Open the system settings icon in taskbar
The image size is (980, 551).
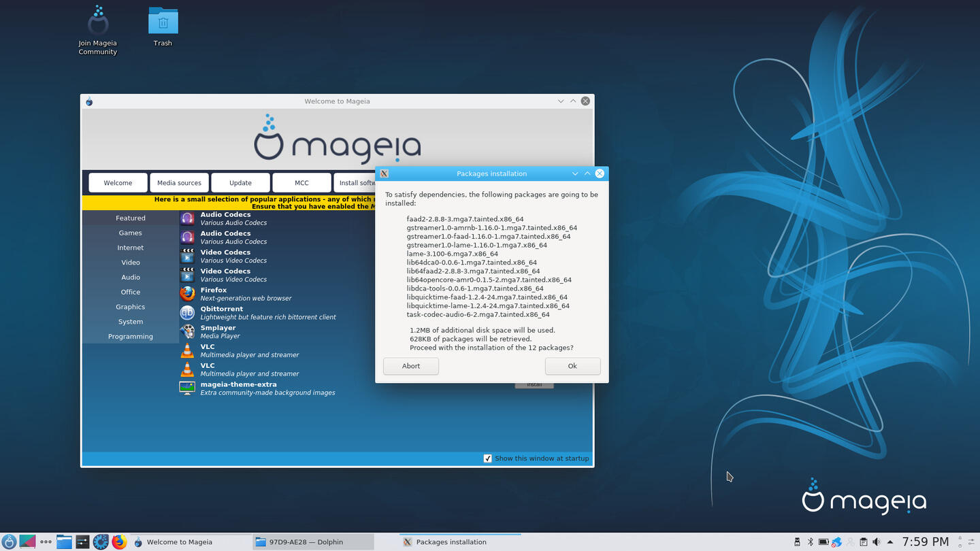(82, 541)
